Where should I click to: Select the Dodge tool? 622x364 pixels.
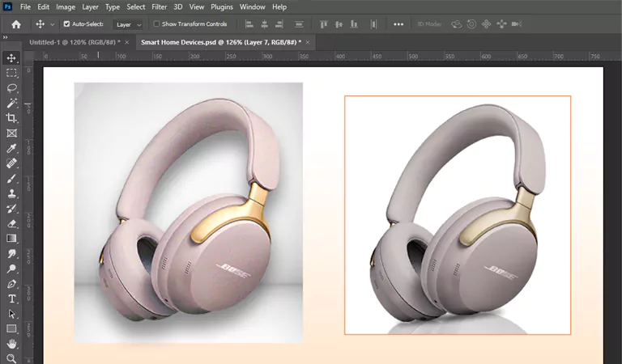coord(11,269)
